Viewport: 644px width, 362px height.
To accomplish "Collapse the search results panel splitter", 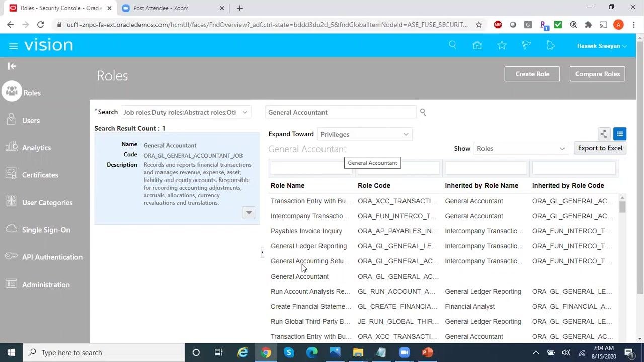I will pyautogui.click(x=262, y=252).
